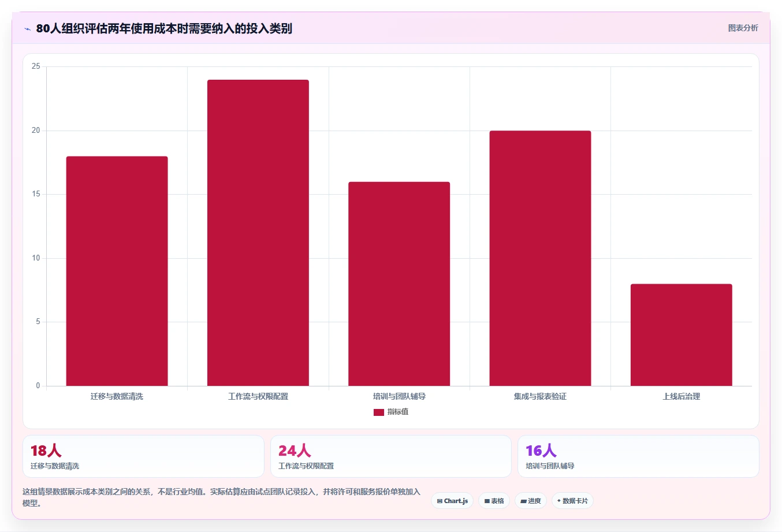The width and height of the screenshot is (782, 532).
Task: Click the y-axis value 5
Action: [x=38, y=322]
